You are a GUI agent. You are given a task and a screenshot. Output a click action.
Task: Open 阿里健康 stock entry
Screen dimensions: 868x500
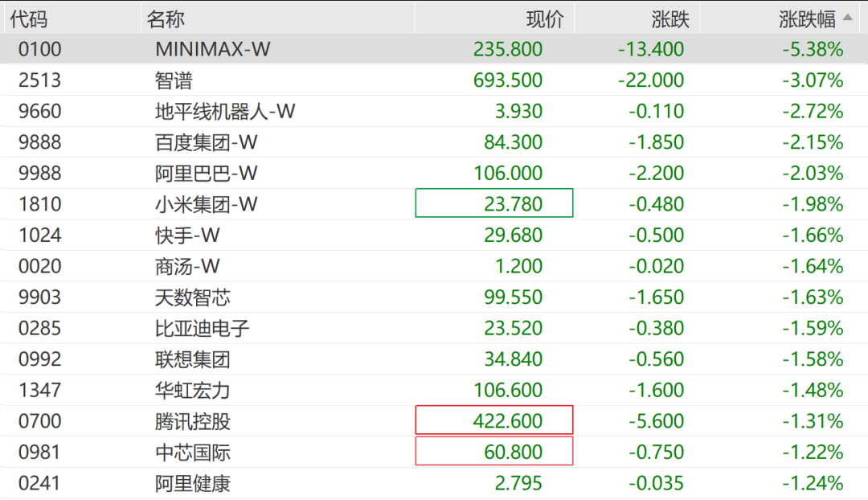click(193, 484)
